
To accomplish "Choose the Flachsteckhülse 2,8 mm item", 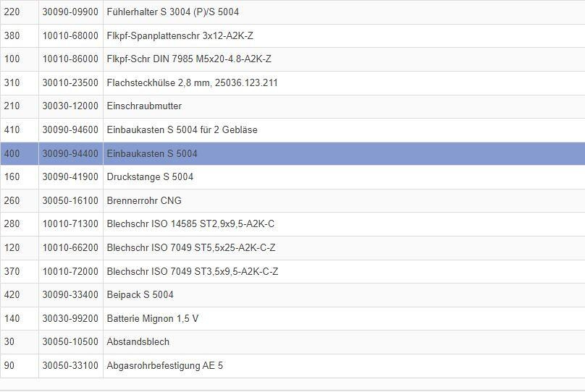I will tap(192, 82).
